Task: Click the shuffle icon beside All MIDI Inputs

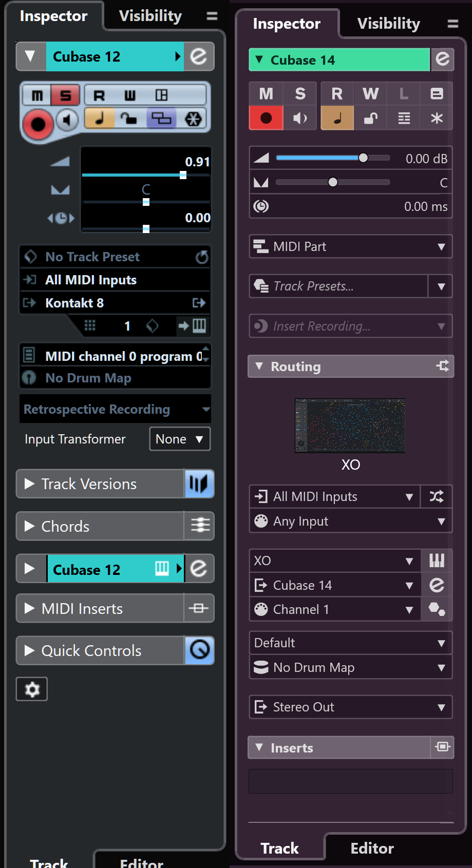Action: coord(437,496)
